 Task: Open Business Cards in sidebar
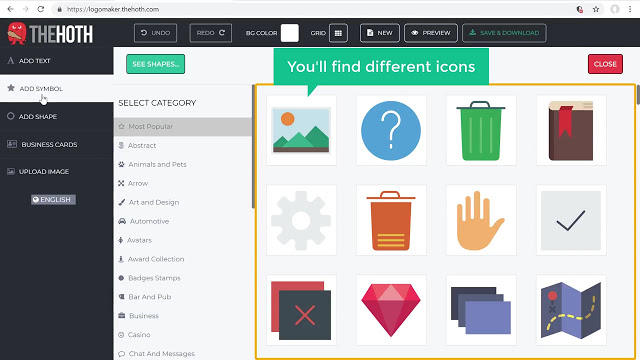tap(57, 144)
